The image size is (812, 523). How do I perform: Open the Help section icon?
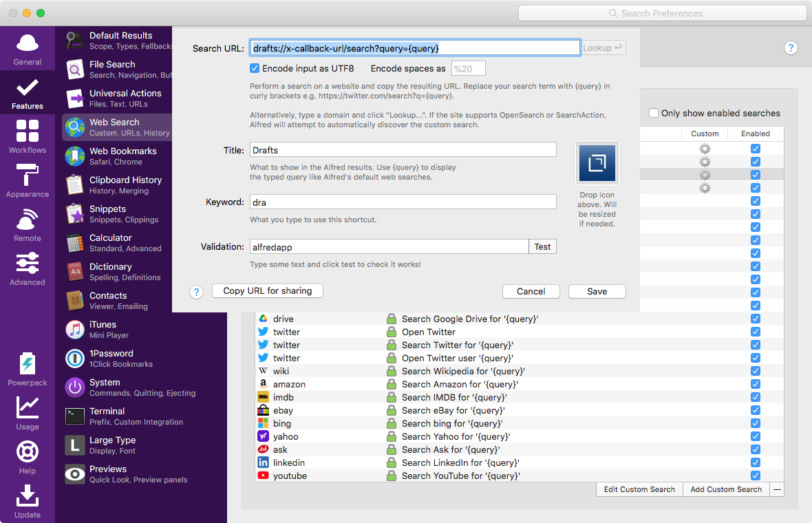[28, 451]
